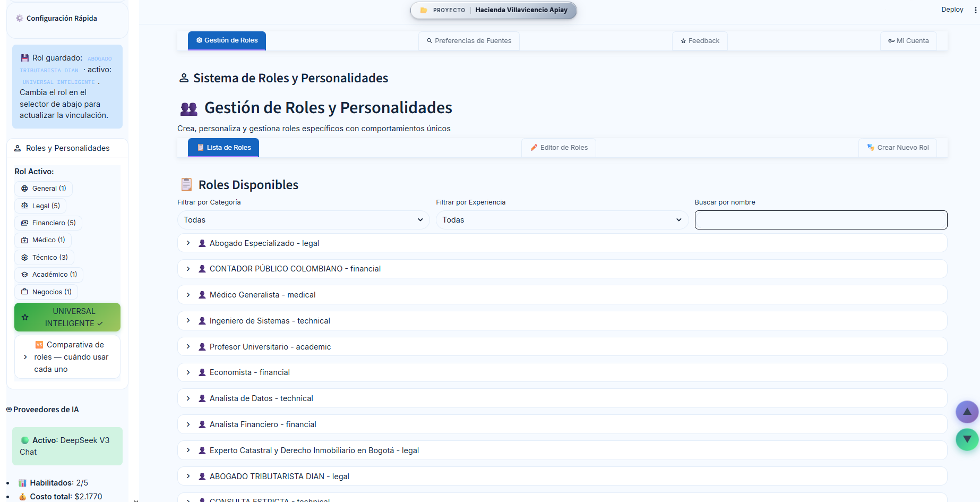
Task: Click the banknote icon on Financiero category
Action: point(24,223)
